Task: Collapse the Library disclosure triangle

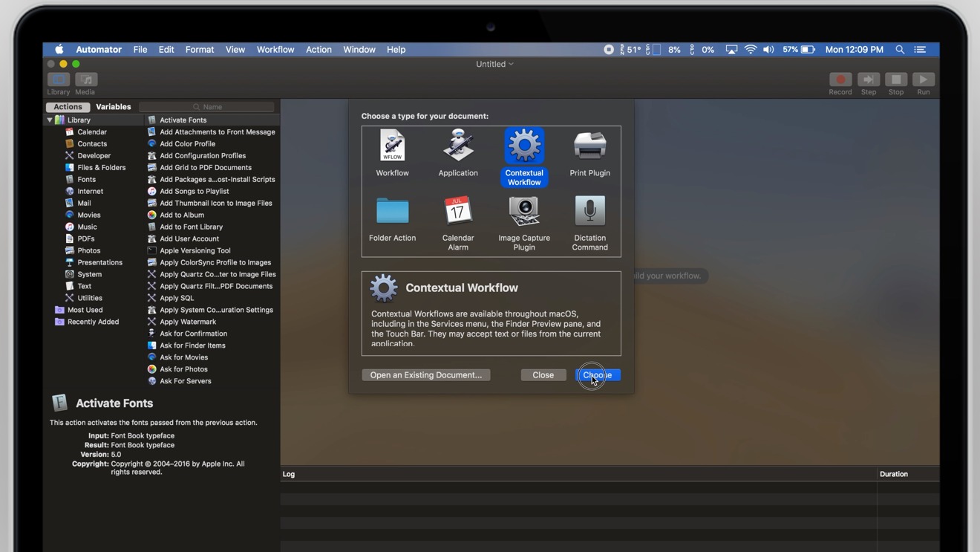Action: pyautogui.click(x=50, y=120)
